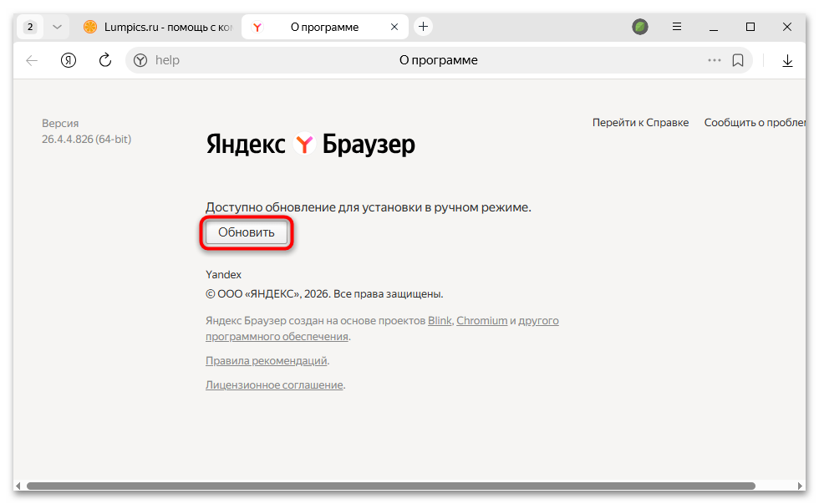Bookmark this page icon
This screenshot has width=819, height=504.
737,60
